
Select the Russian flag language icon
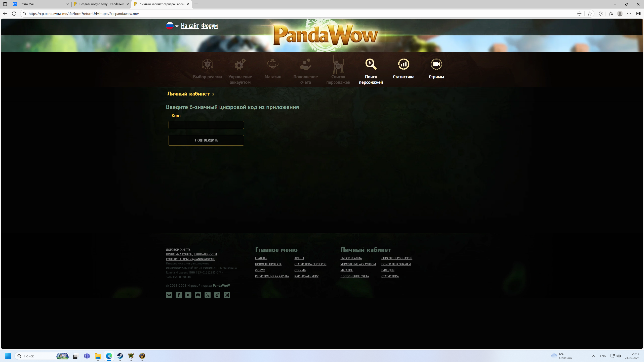point(170,26)
